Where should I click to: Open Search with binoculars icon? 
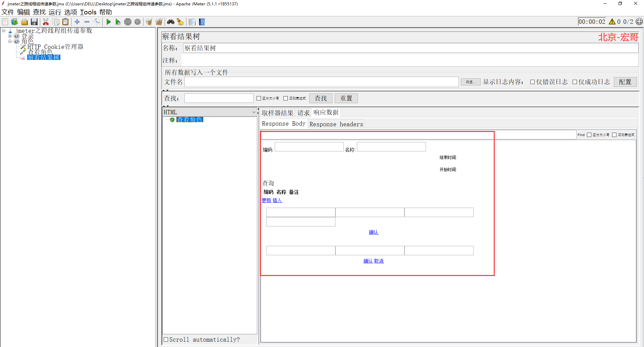171,22
